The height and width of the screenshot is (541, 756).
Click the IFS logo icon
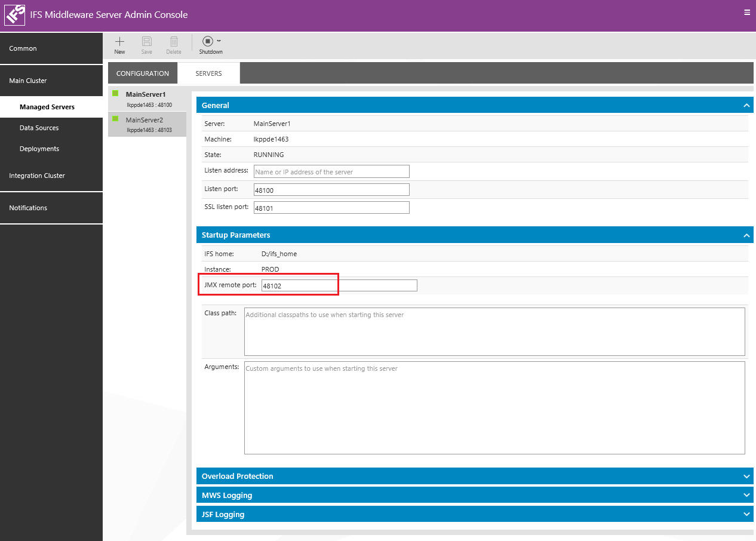pyautogui.click(x=15, y=15)
